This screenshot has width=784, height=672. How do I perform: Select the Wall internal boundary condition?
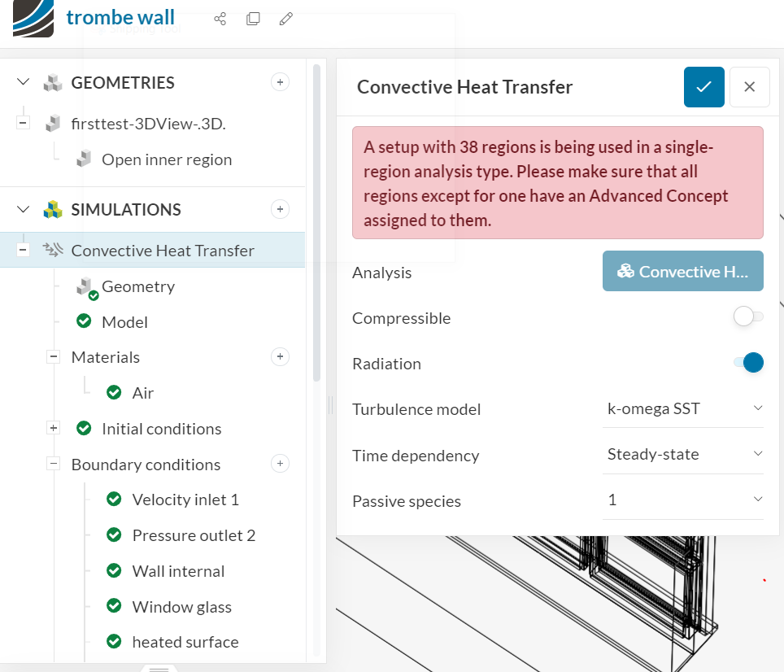pyautogui.click(x=176, y=570)
